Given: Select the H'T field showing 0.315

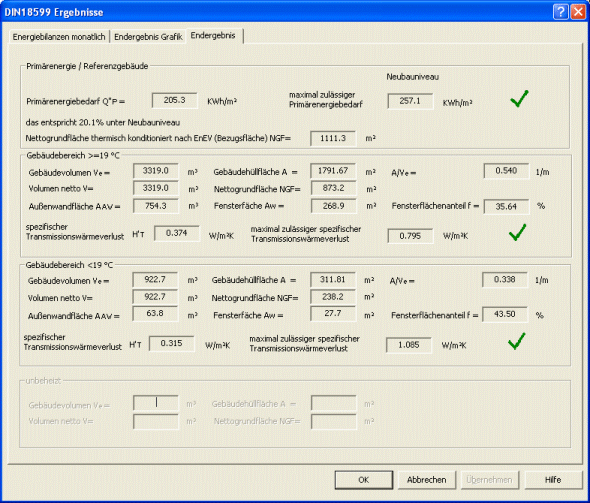Looking at the screenshot, I should tap(172, 343).
